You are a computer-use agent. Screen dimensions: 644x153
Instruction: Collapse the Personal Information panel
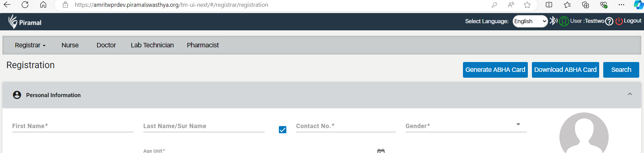[630, 94]
